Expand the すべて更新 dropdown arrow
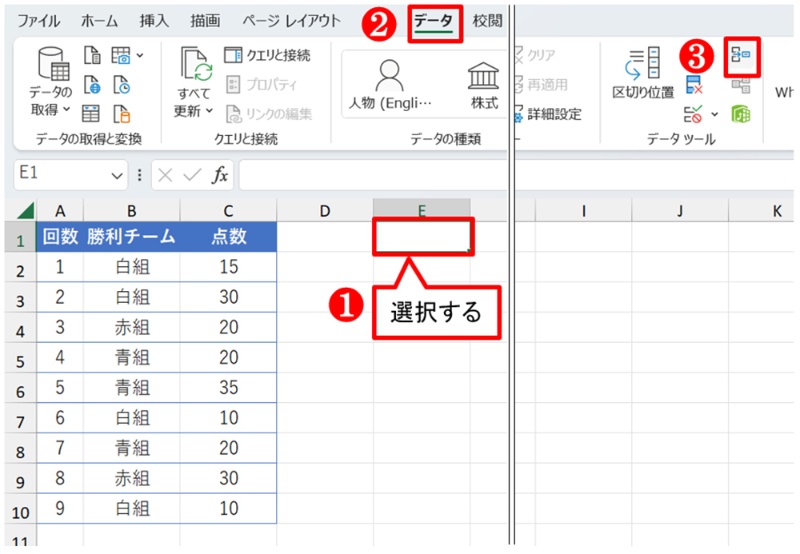The image size is (800, 554). point(209,110)
